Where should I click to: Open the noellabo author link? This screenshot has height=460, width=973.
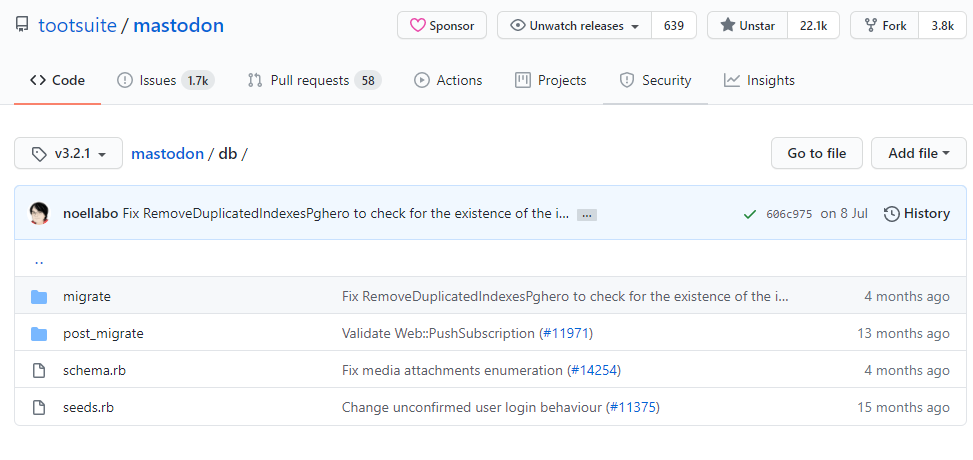[x=91, y=214]
